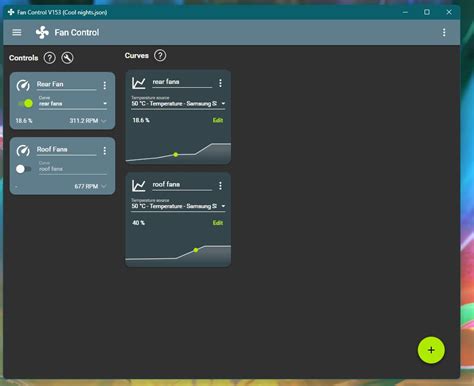Click the 677 RPM value on Roof Fans
Viewport: 474px width, 386px height.
(86, 186)
